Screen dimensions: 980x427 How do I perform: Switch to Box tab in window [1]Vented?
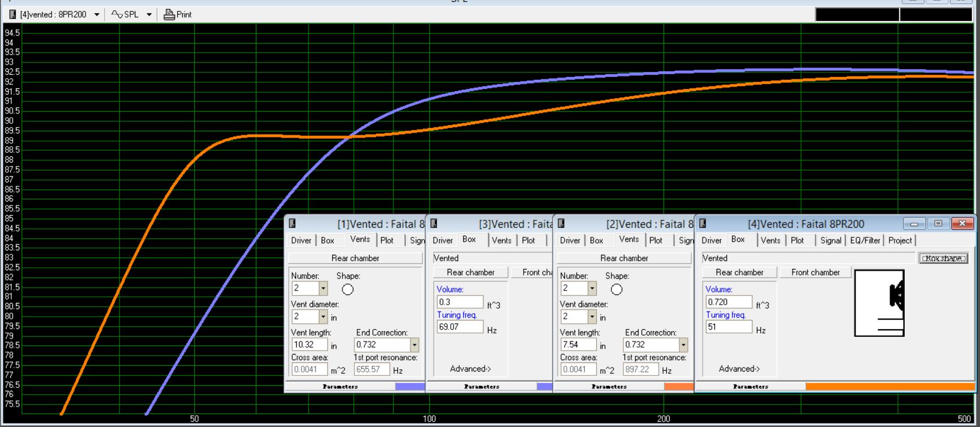(x=327, y=240)
